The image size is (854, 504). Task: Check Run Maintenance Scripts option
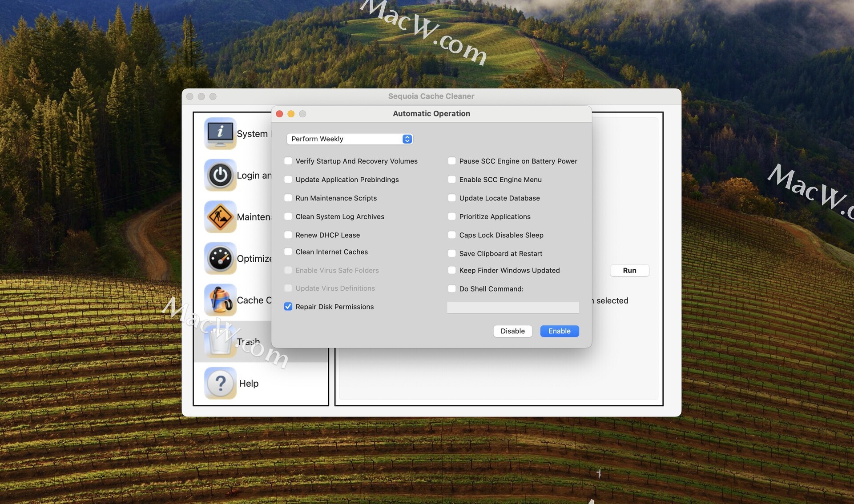point(288,198)
